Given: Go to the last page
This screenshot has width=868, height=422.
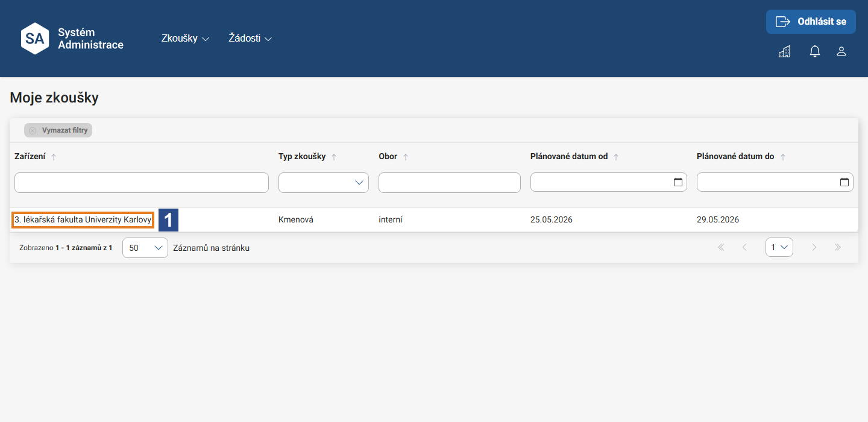Looking at the screenshot, I should tap(838, 247).
